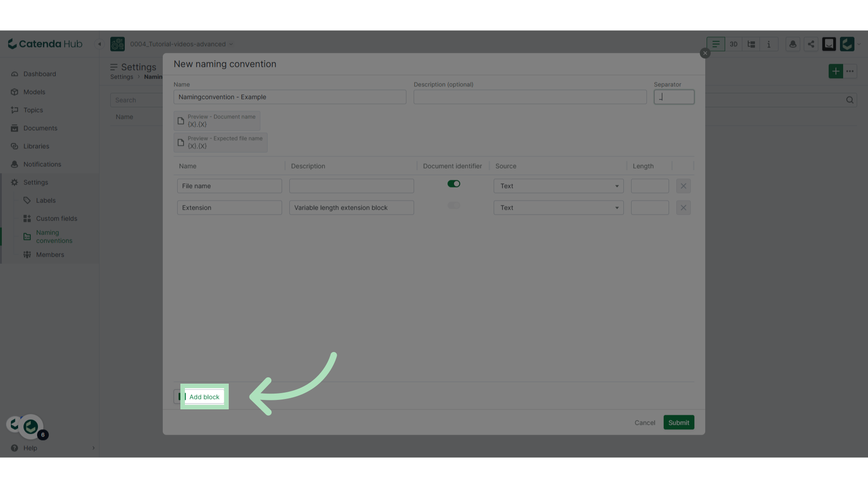Collapse the sidebar with the arrow button
This screenshot has width=868, height=488.
(99, 44)
